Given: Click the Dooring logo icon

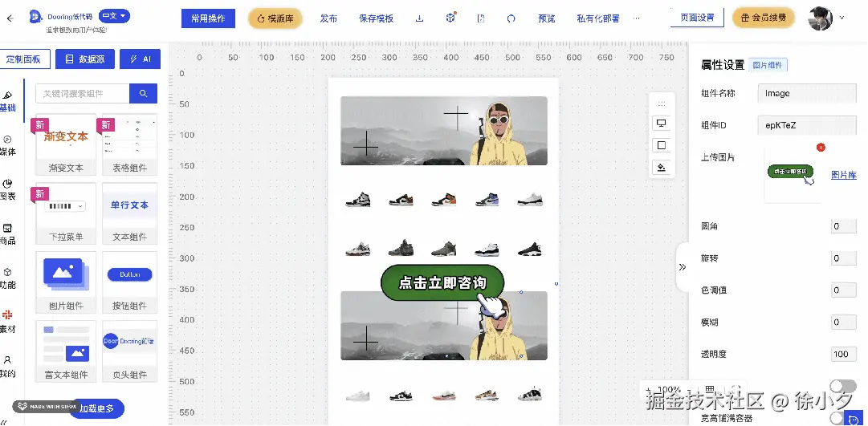Looking at the screenshot, I should tap(35, 17).
